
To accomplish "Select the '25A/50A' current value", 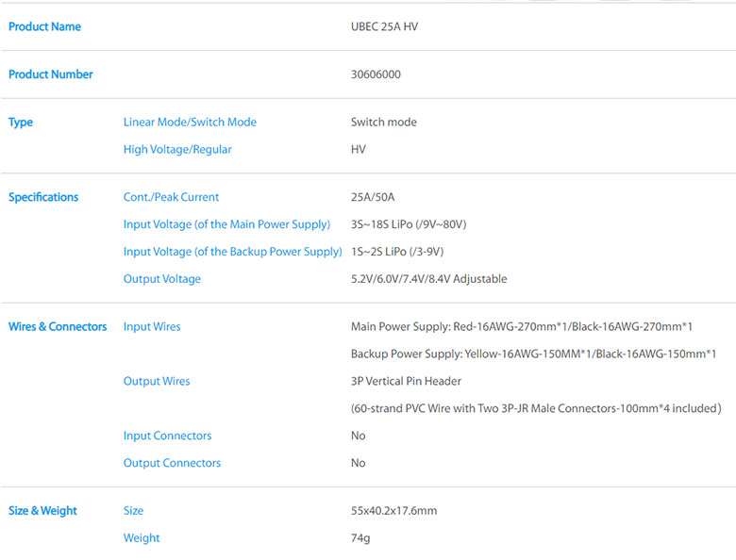I will 373,197.
